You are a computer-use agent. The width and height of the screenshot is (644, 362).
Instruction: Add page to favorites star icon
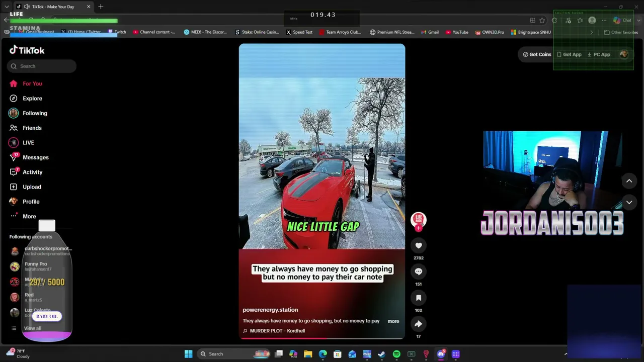[542, 20]
